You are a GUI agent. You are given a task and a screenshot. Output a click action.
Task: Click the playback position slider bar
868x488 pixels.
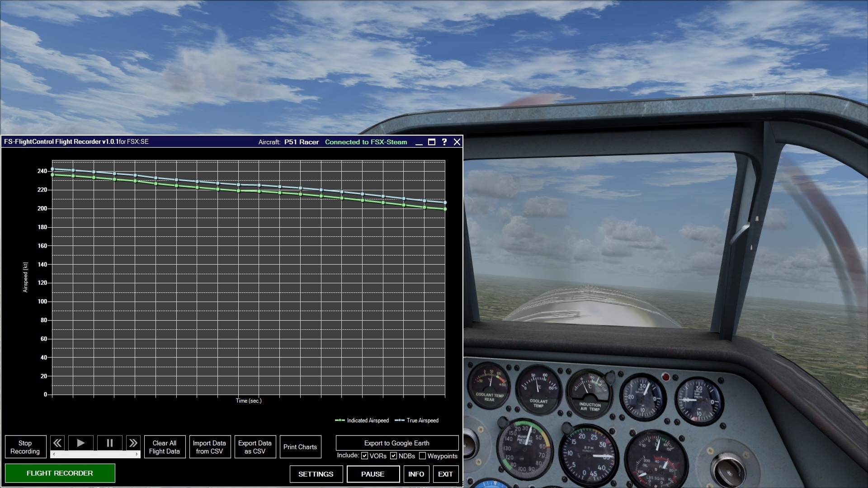pos(95,453)
